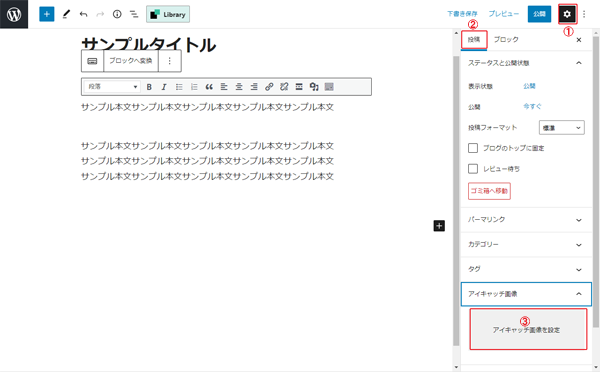Switch to the ブロック tab
This screenshot has height=372, width=600.
[x=506, y=40]
